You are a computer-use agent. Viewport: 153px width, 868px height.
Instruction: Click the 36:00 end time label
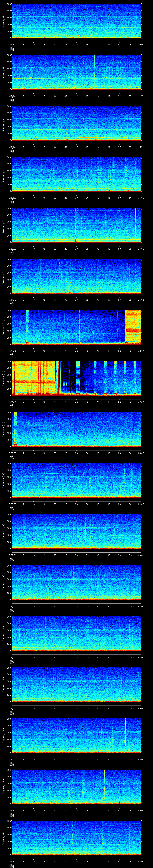pos(141,351)
